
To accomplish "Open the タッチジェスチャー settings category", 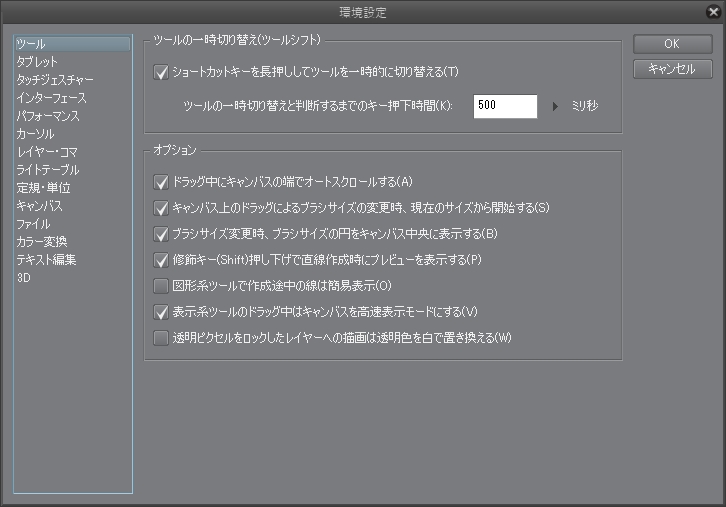I will tap(55, 80).
